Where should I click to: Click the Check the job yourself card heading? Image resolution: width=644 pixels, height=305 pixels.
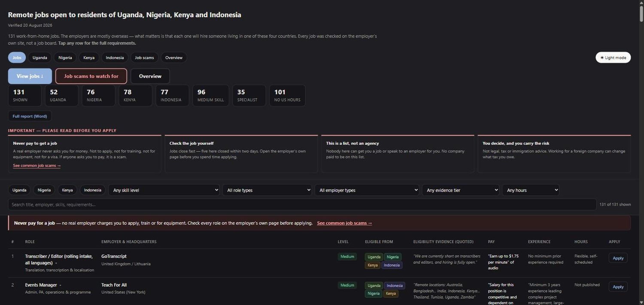coord(191,143)
